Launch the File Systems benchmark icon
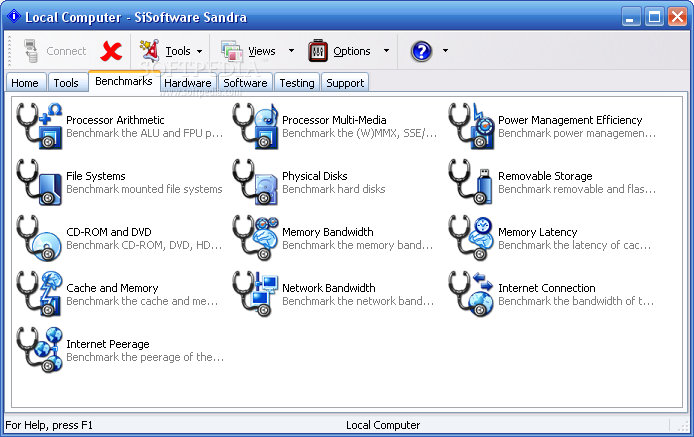 (39, 182)
